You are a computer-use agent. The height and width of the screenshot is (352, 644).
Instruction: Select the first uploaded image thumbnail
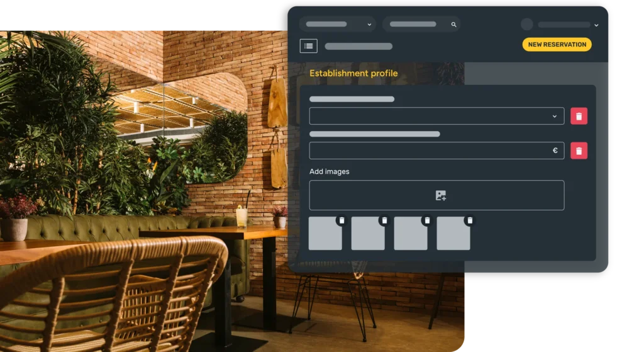coord(325,235)
